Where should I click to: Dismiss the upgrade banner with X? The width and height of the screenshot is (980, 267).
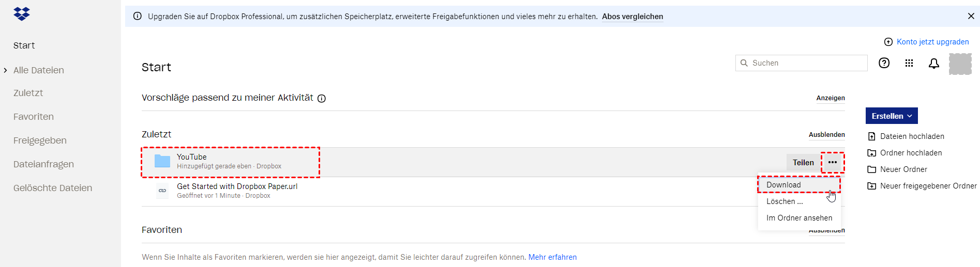971,17
